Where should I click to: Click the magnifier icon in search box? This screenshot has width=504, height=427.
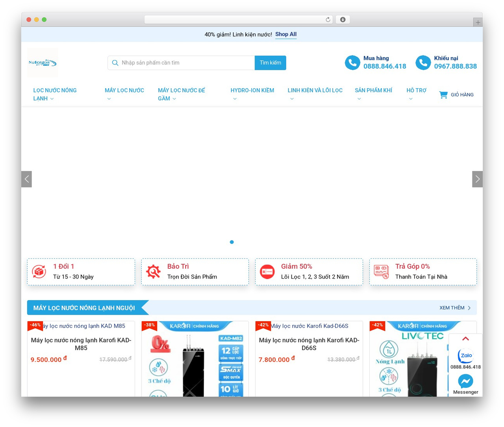(115, 63)
